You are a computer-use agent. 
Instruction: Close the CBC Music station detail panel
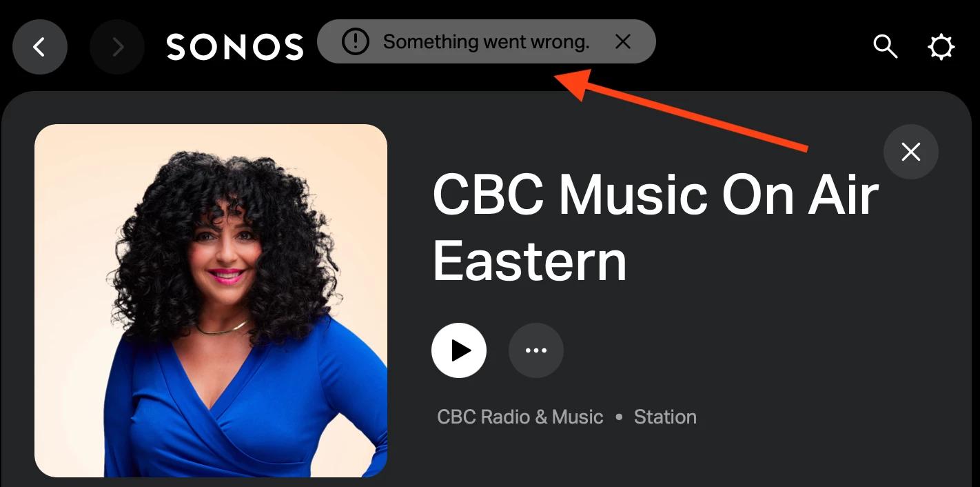911,152
